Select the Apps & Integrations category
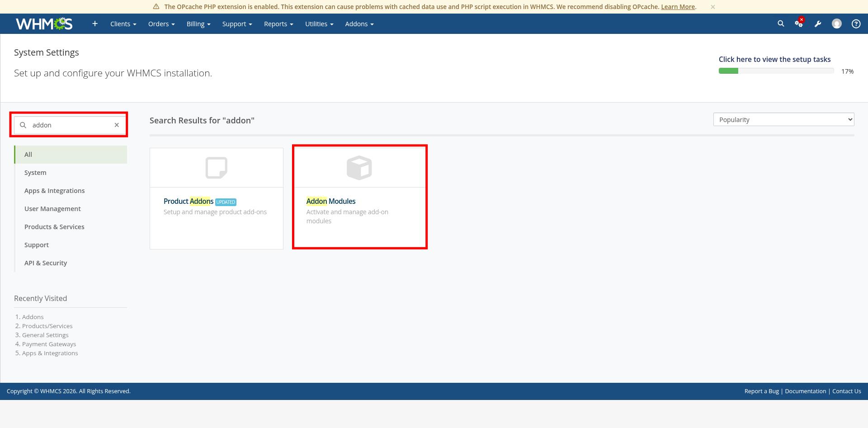The width and height of the screenshot is (868, 428). [54, 191]
